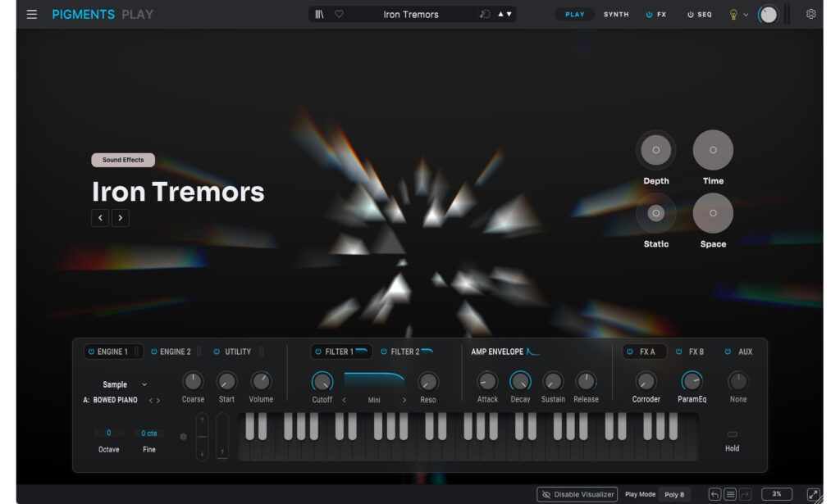
Task: Adjust the master volume knob
Action: tap(768, 15)
